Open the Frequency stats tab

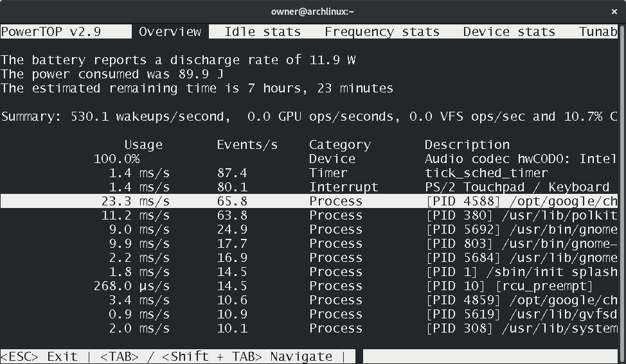[382, 32]
